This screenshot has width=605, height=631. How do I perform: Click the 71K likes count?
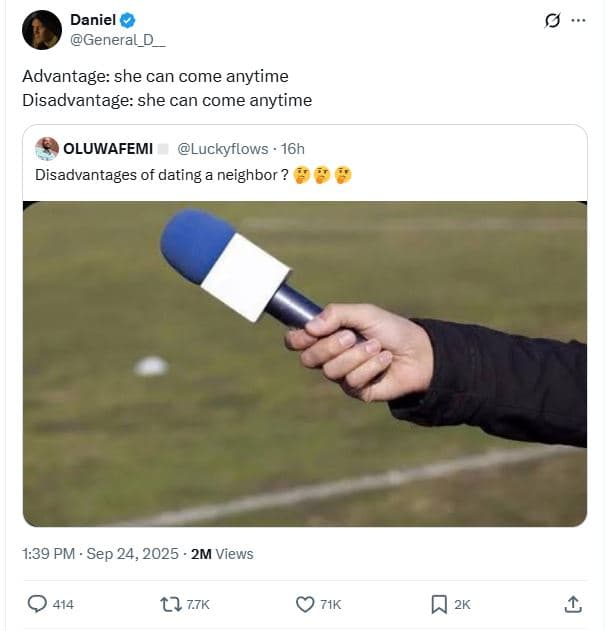tap(330, 605)
